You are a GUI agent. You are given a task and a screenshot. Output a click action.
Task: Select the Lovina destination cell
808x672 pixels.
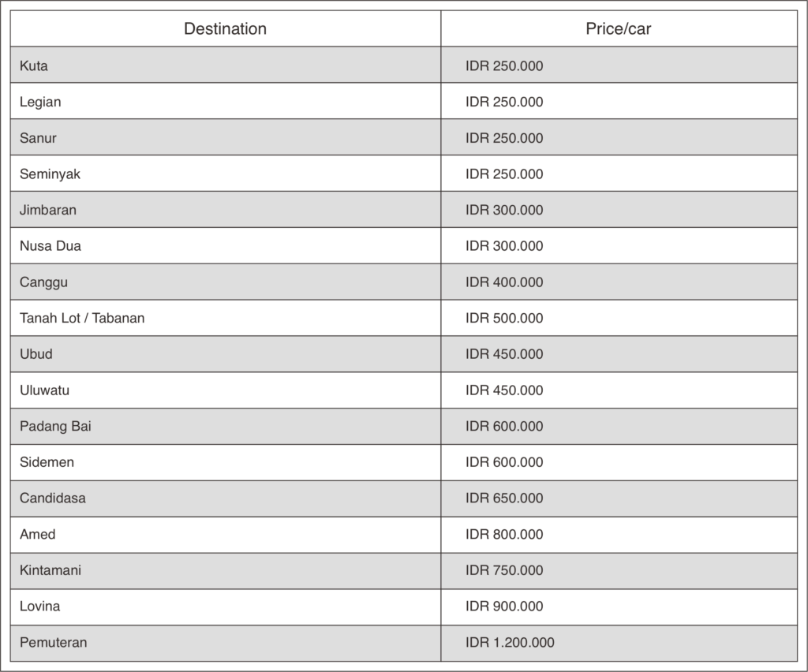tap(40, 607)
